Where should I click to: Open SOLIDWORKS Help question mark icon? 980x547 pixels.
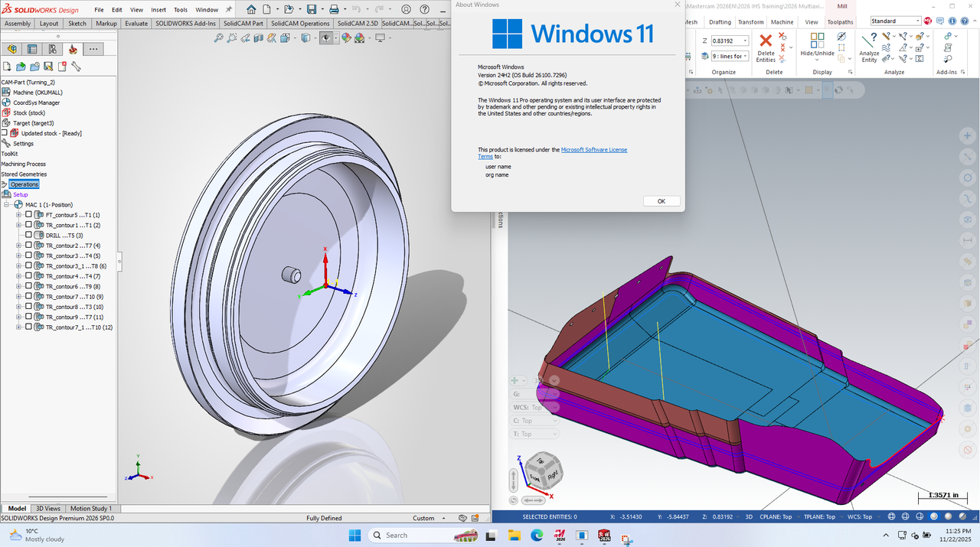coord(423,9)
